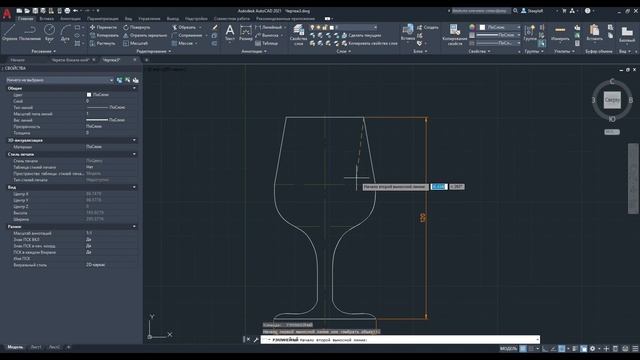Image resolution: width=640 pixels, height=360 pixels.
Task: Open the Управление ribbon tab
Action: click(149, 19)
